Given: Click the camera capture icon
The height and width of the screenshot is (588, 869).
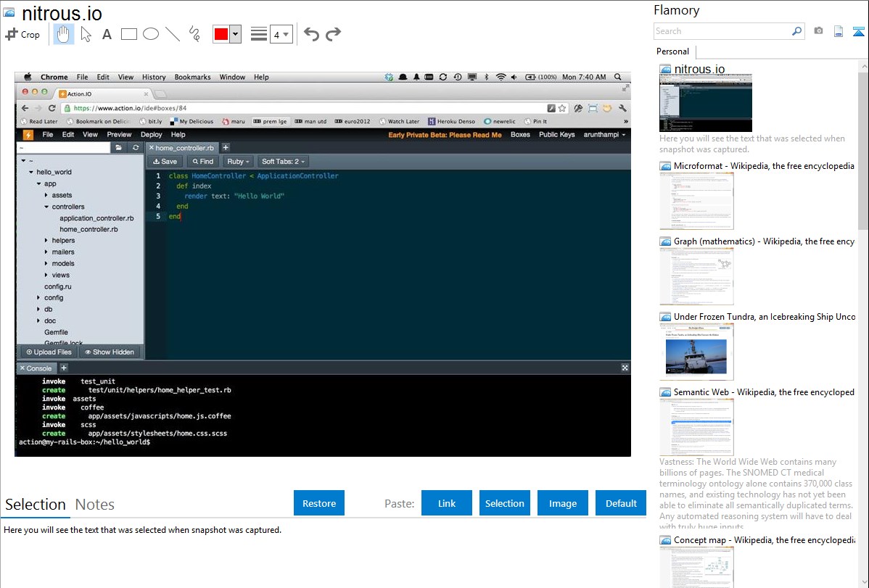Looking at the screenshot, I should point(818,31).
